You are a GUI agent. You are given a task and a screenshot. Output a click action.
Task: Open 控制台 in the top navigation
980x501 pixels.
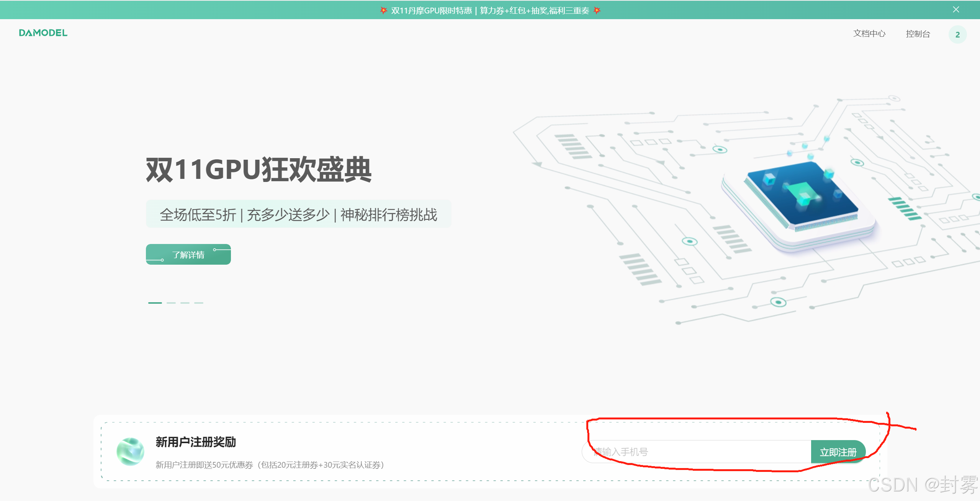click(x=918, y=34)
